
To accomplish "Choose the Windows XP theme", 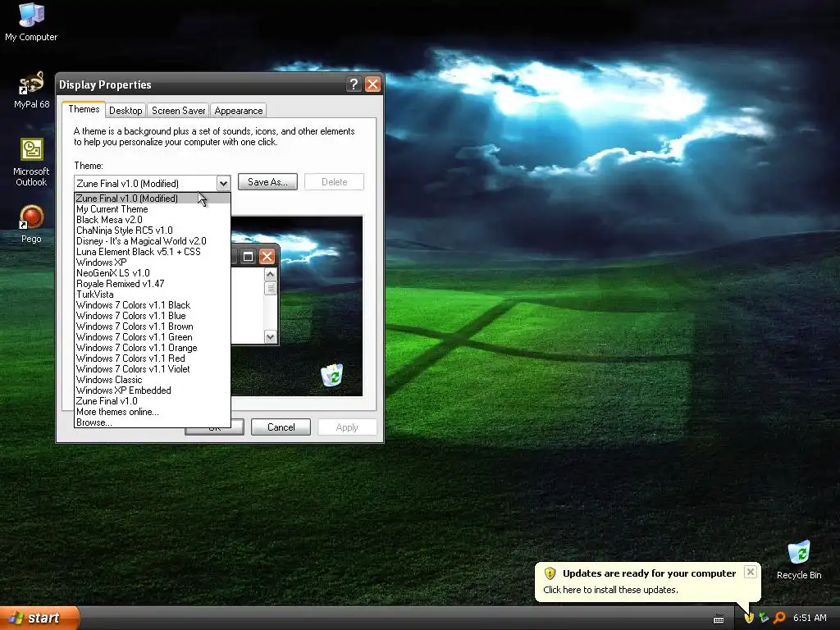I will [x=153, y=262].
